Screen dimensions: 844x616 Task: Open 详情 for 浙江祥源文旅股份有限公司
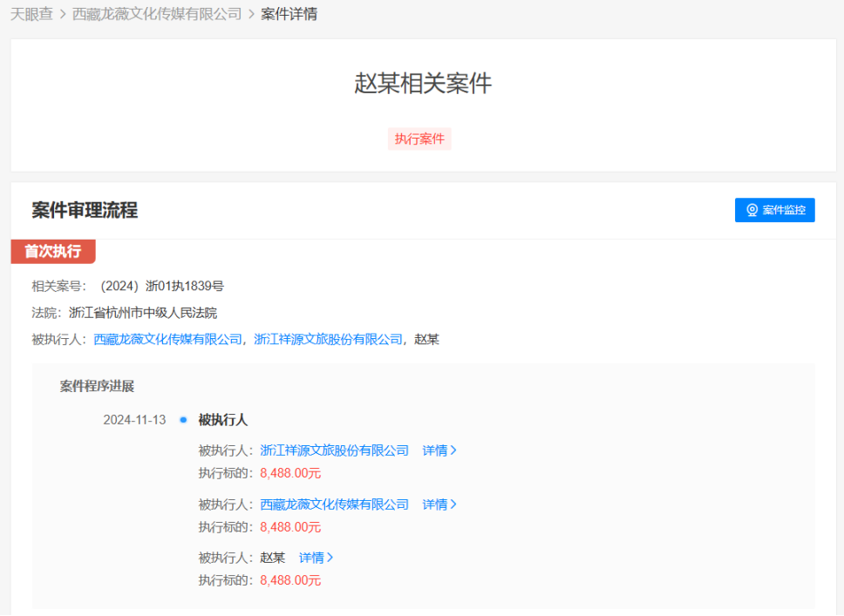(439, 450)
